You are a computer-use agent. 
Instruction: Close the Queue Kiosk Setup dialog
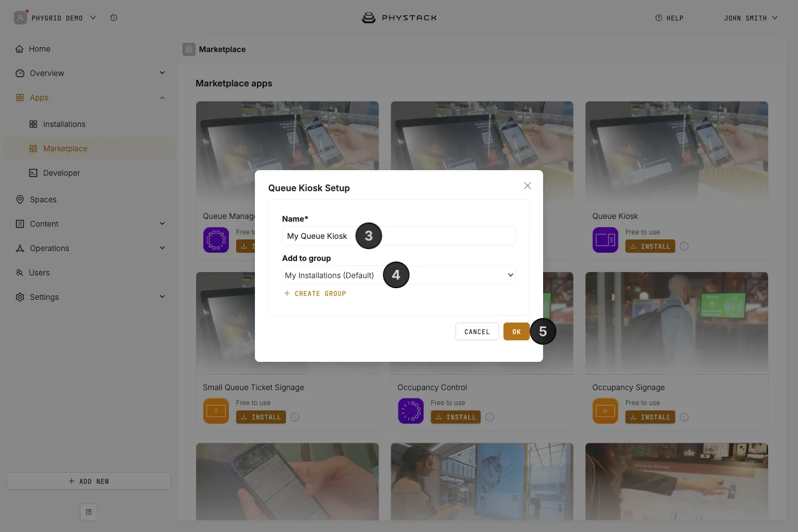click(528, 186)
